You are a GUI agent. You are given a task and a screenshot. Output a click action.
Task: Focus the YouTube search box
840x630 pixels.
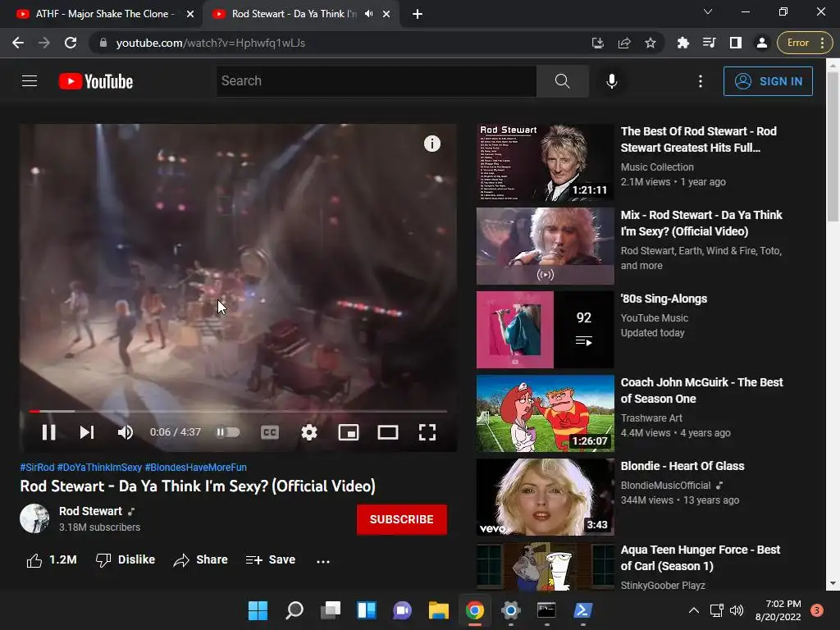click(376, 81)
